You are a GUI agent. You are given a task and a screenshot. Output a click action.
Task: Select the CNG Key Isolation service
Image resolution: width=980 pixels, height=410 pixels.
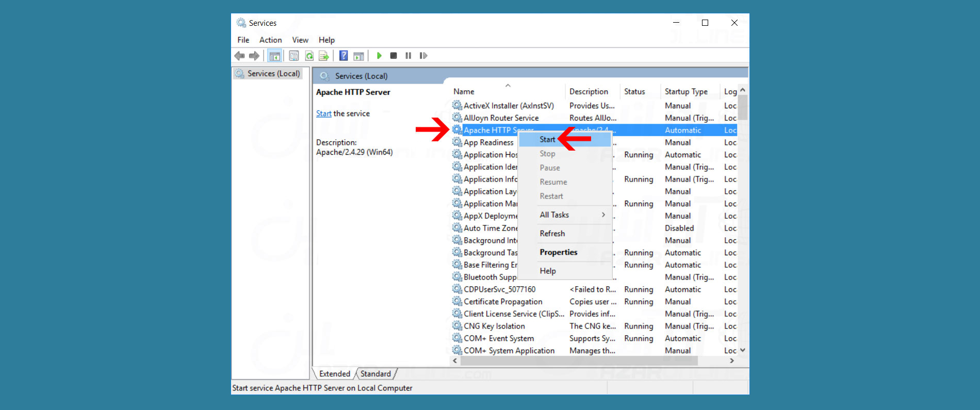click(593, 326)
